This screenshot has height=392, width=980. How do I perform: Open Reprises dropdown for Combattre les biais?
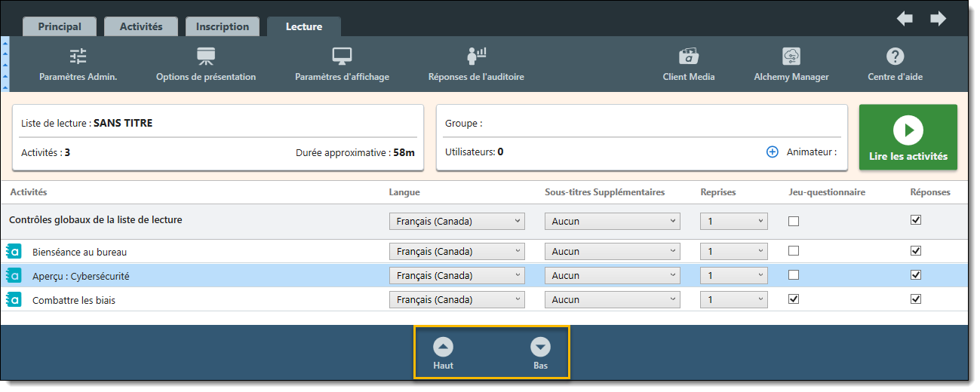click(733, 300)
